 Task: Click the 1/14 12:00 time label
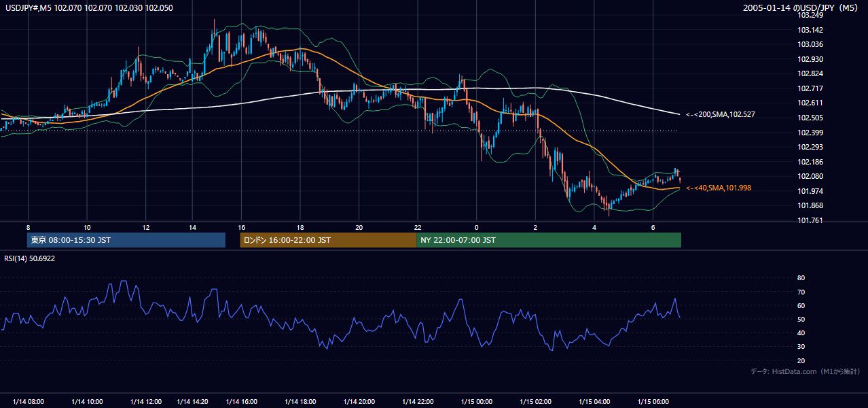click(146, 402)
